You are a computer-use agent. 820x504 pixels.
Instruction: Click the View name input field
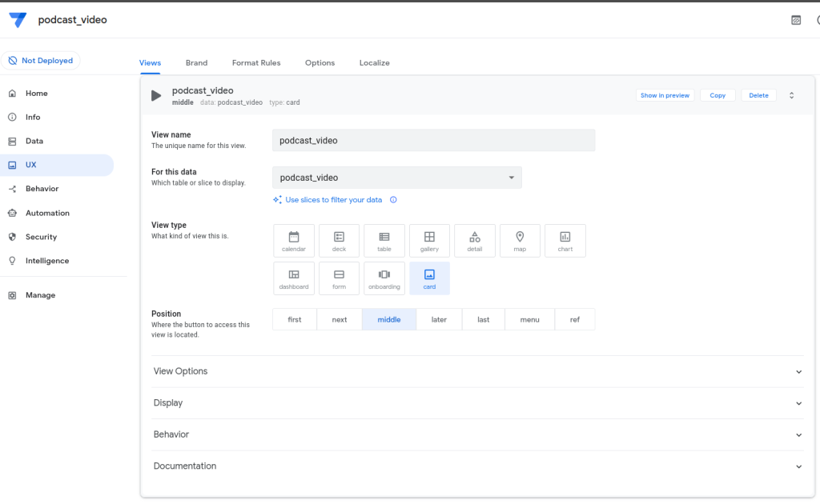433,141
